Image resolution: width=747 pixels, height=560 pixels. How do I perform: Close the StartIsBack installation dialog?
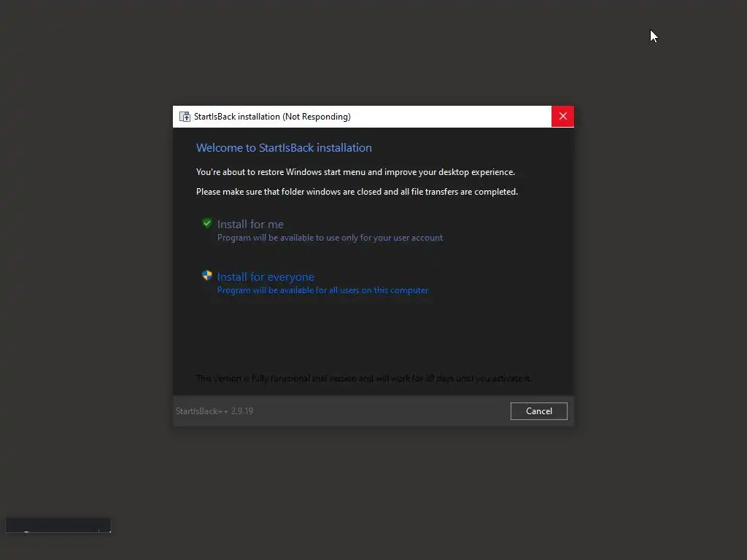click(562, 116)
